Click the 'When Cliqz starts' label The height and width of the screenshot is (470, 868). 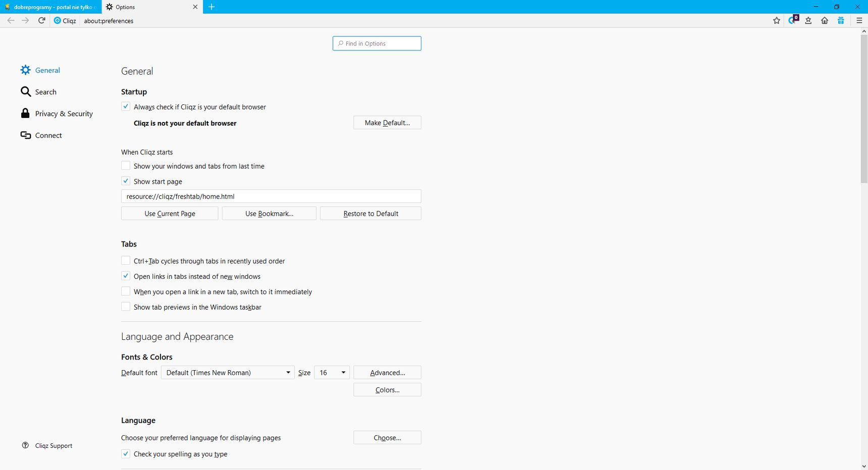[147, 152]
